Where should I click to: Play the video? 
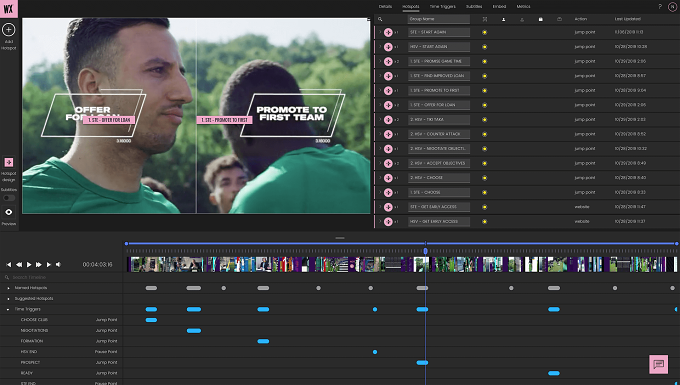click(29, 264)
